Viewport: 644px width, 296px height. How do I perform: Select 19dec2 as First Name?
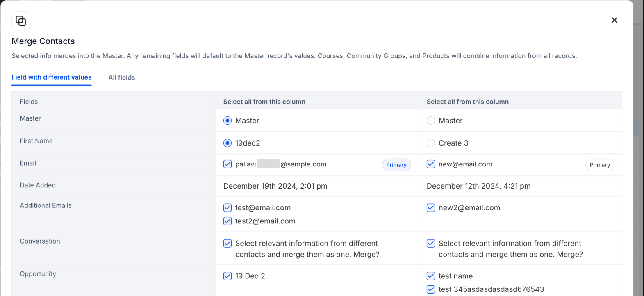coord(228,143)
